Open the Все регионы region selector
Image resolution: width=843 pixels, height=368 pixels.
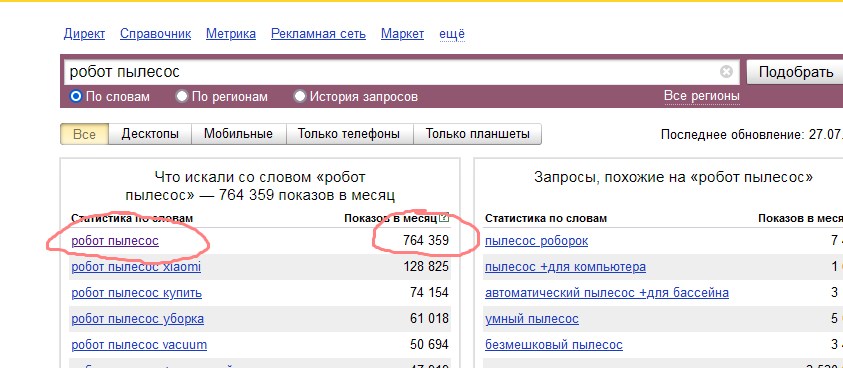702,96
